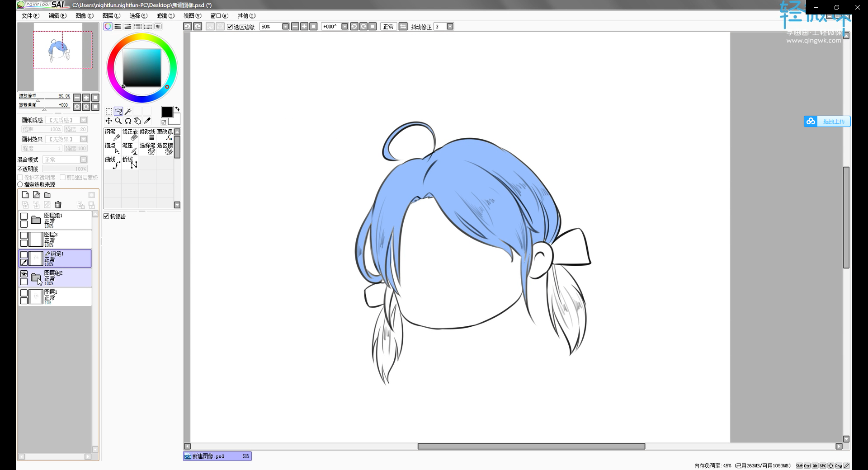Image resolution: width=868 pixels, height=470 pixels.
Task: Pick the hand pan tool
Action: pyautogui.click(x=137, y=121)
